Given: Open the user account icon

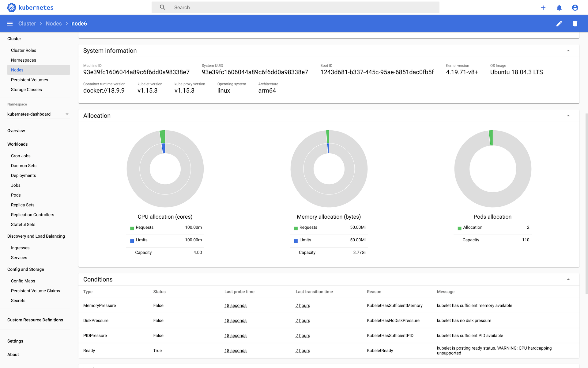Looking at the screenshot, I should (x=575, y=8).
